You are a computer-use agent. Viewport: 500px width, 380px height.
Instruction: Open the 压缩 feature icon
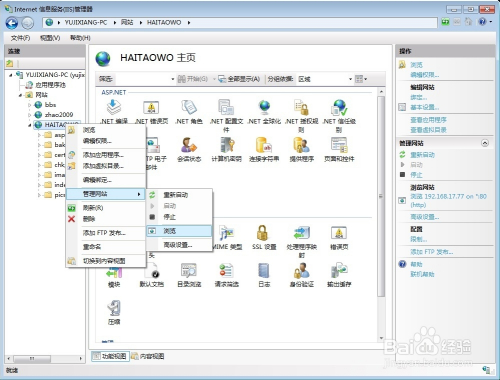click(x=114, y=308)
